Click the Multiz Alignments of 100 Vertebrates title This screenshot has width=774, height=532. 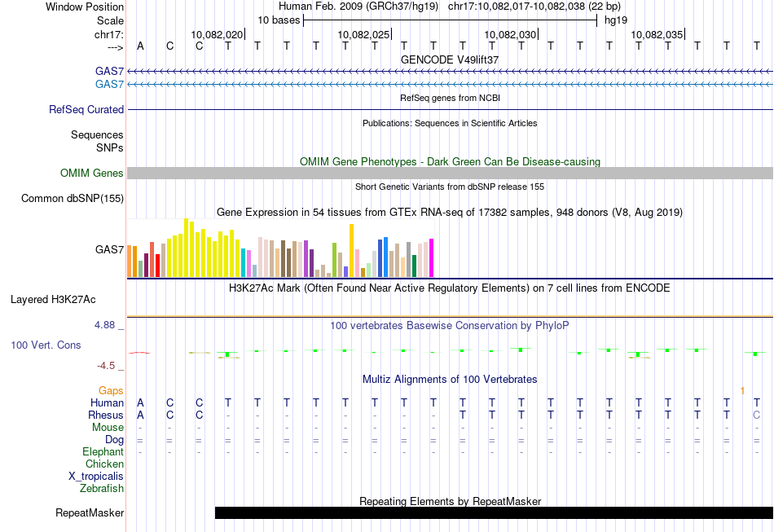[x=450, y=380]
